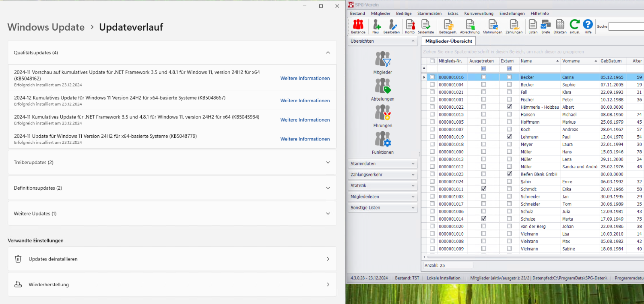Expand the Definitionsupdates (2) section
Viewport: 644px width, 304px height.
point(328,188)
